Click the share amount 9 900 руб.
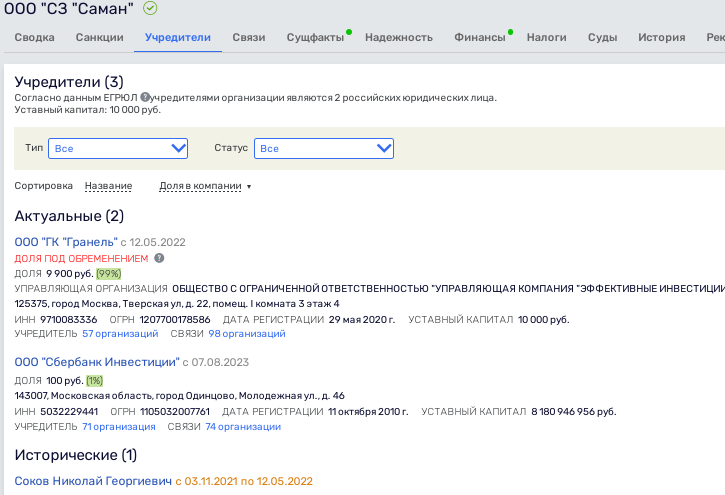This screenshot has width=725, height=495. [x=70, y=274]
